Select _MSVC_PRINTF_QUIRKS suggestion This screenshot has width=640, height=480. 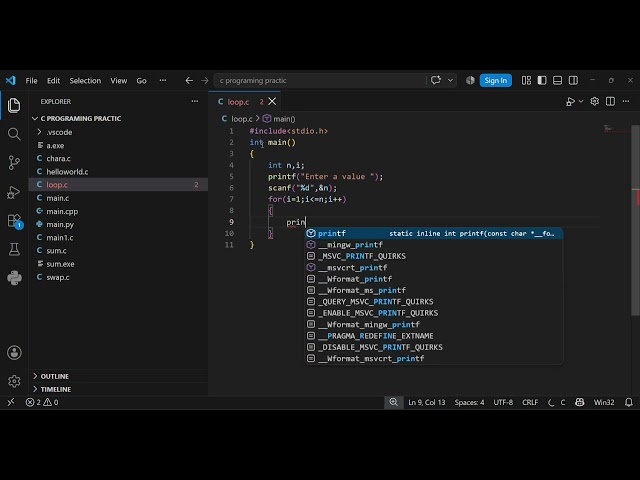[434, 256]
